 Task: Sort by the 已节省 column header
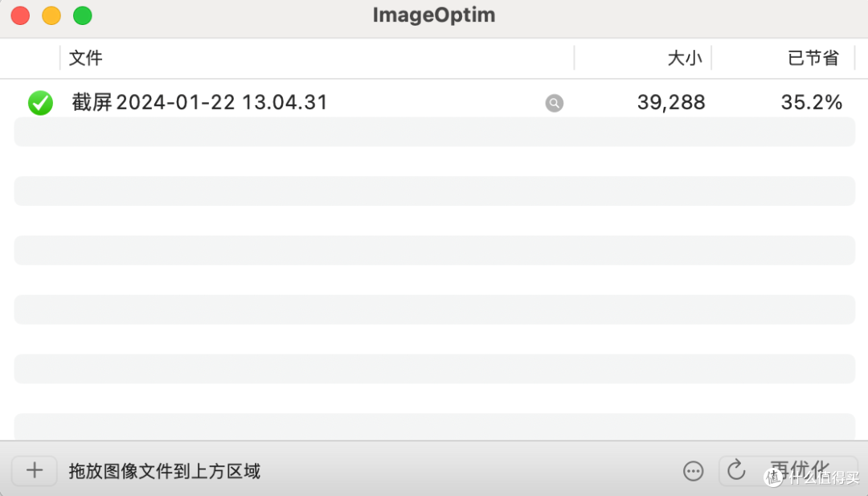[x=813, y=58]
